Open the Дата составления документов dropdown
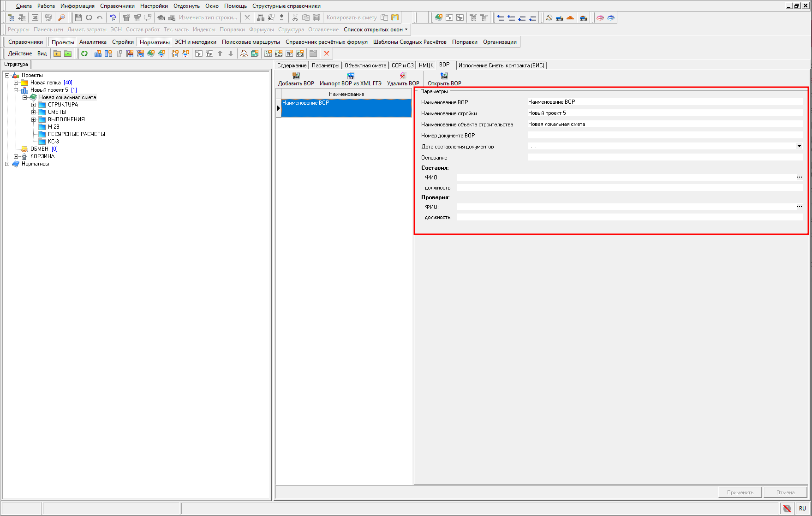The width and height of the screenshot is (812, 516). pos(799,146)
